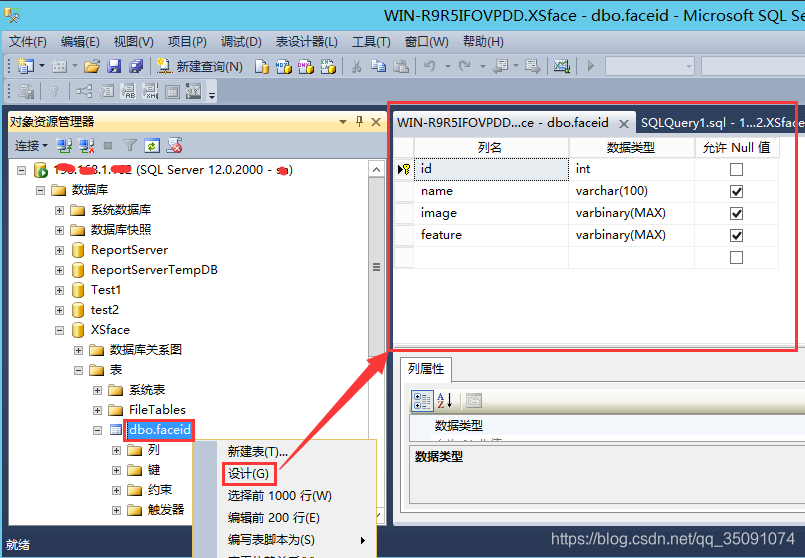Click the Undo arrow icon
Viewport: 805px width, 558px height.
pos(430,66)
